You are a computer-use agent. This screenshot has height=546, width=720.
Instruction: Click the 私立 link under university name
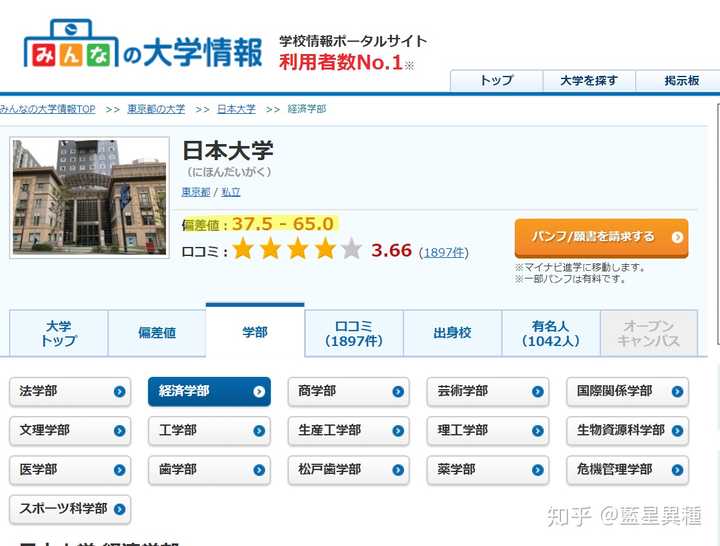pos(231,192)
